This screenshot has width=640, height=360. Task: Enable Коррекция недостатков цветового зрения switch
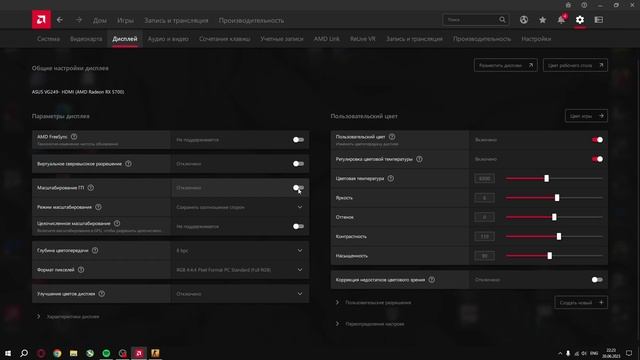click(597, 280)
